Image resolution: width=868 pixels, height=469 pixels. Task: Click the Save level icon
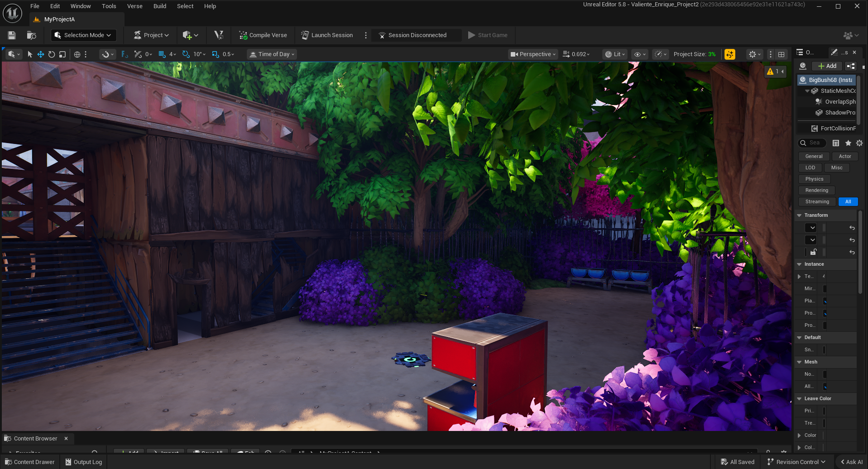click(12, 35)
